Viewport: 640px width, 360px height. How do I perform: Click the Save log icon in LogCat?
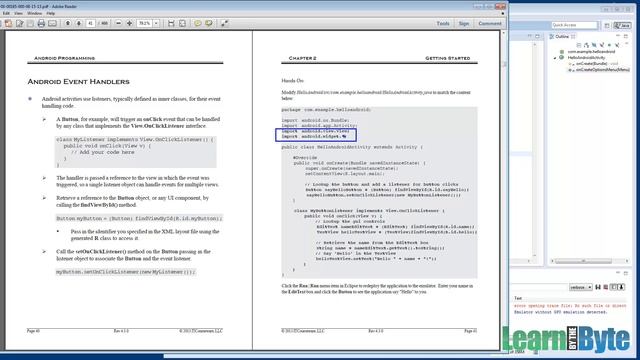click(x=598, y=287)
